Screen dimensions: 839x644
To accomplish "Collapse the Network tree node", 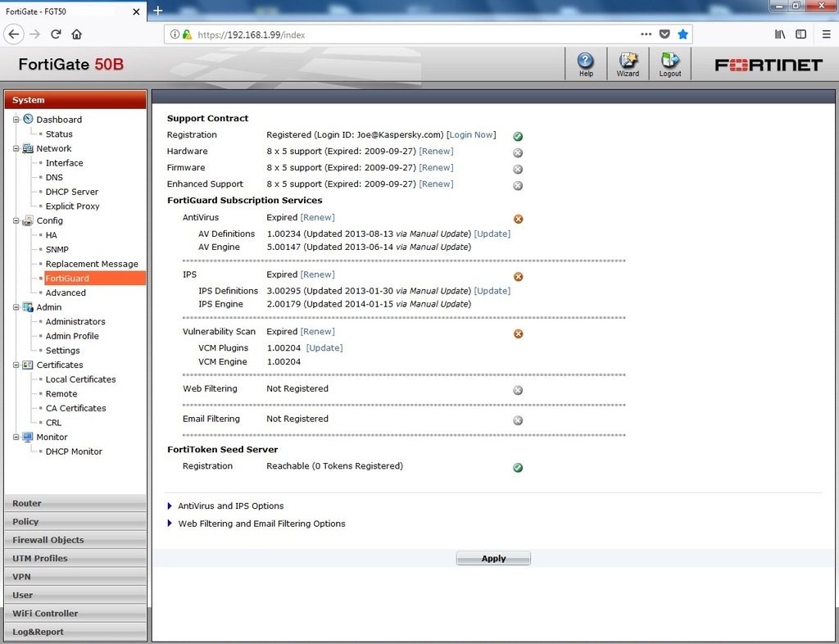I will (16, 148).
